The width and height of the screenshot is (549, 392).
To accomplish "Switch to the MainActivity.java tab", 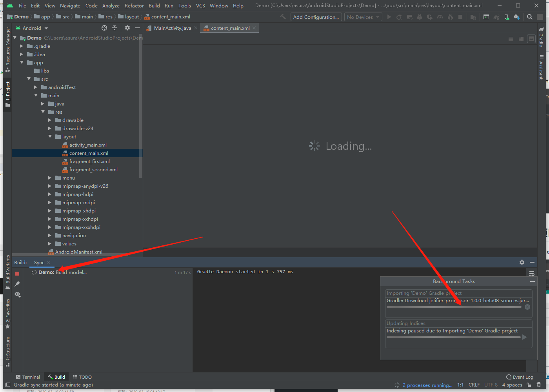I will tap(172, 28).
